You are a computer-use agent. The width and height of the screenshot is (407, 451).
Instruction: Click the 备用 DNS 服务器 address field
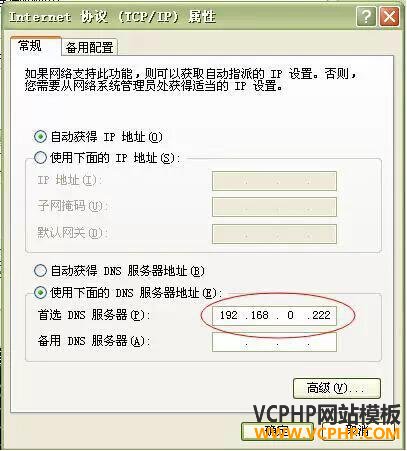click(x=274, y=342)
